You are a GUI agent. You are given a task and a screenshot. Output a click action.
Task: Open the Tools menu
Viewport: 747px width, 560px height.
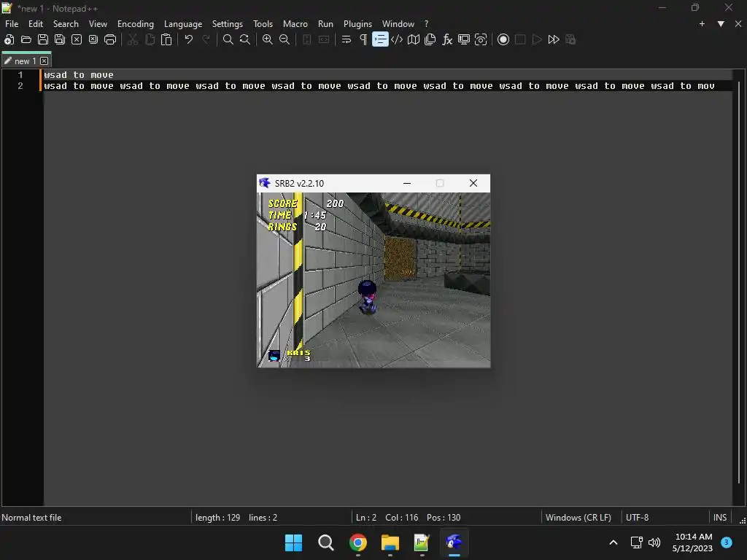pos(263,24)
